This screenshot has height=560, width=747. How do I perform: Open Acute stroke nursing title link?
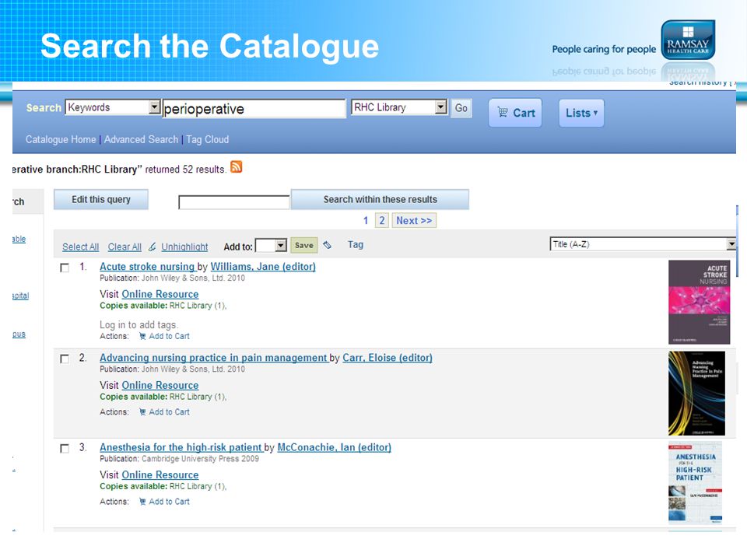[x=147, y=267]
